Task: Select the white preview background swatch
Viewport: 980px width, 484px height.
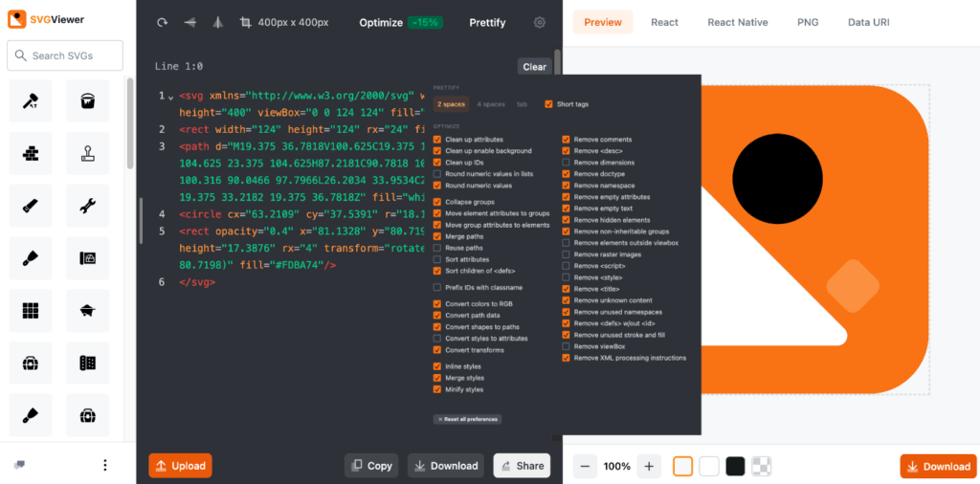Action: point(709,466)
